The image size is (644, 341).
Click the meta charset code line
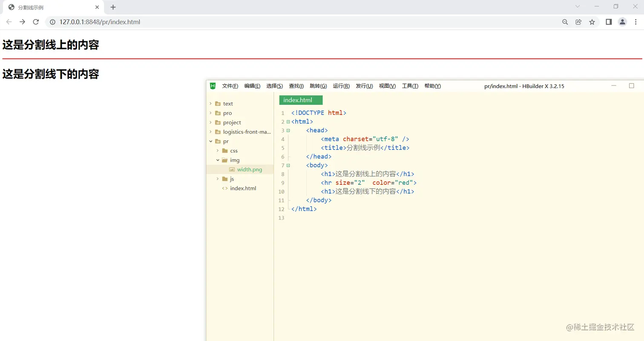point(365,139)
